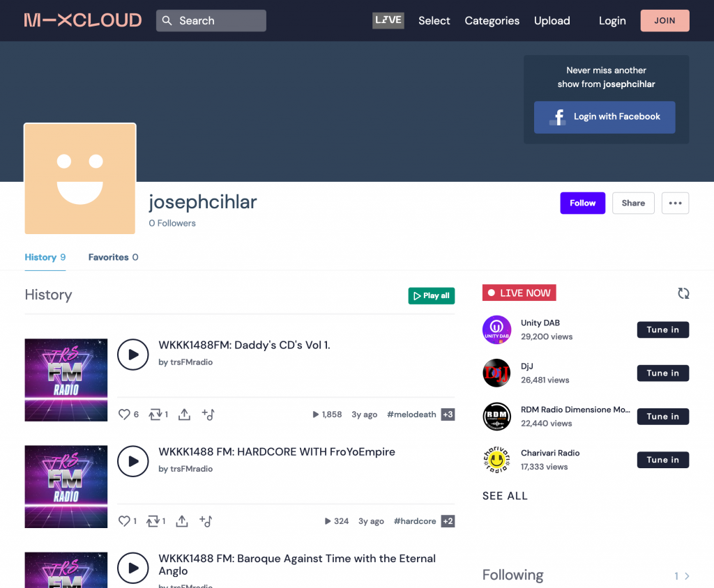Open the three-dots more options menu
714x588 pixels.
click(x=675, y=203)
